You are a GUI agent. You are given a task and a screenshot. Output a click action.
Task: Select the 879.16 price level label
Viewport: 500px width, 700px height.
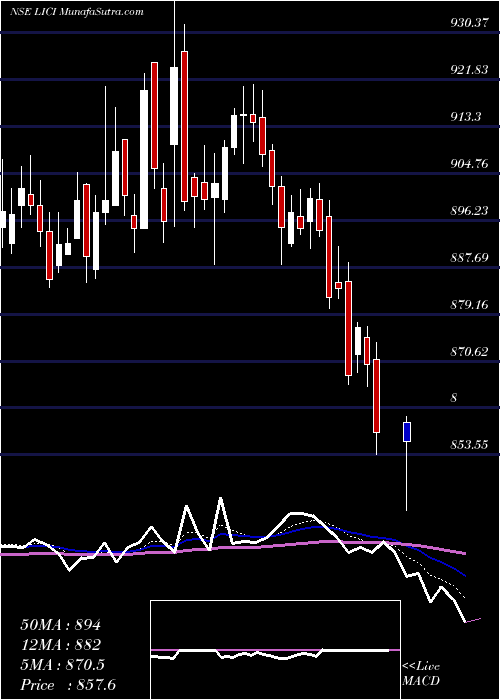click(x=468, y=304)
